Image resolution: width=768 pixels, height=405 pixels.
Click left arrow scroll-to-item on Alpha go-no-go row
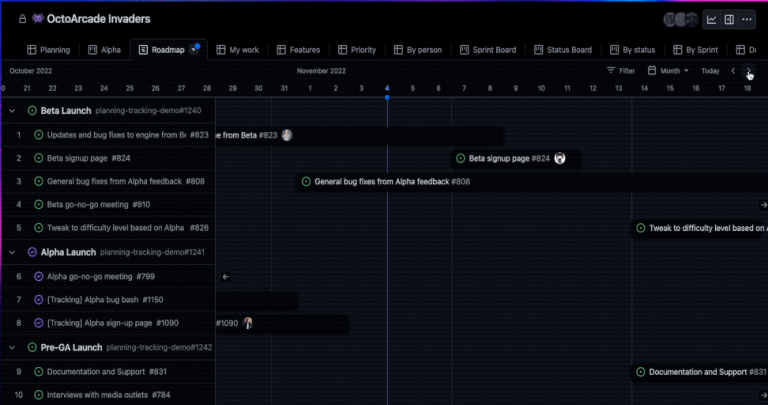[x=225, y=276]
